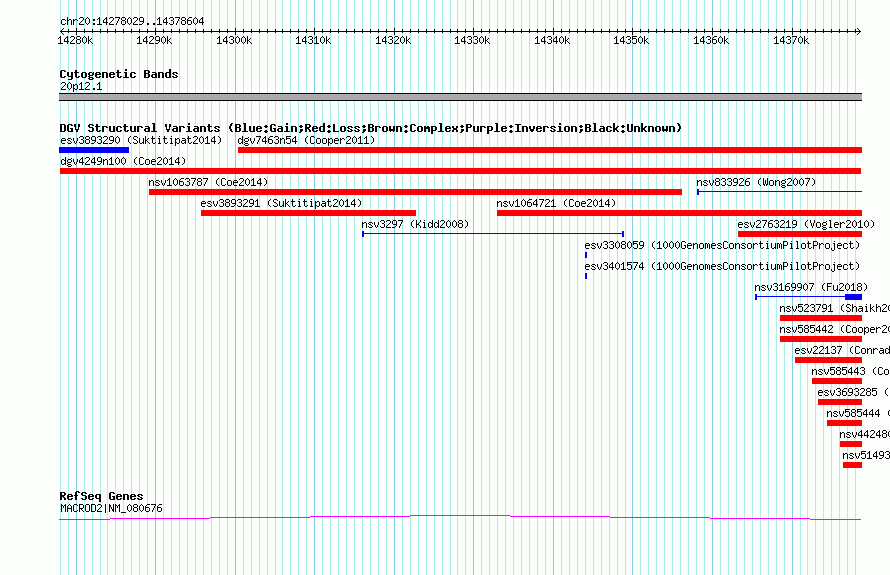Click the nsv585443 red bar
Image resolution: width=890 pixels, height=575 pixels.
coord(837,381)
